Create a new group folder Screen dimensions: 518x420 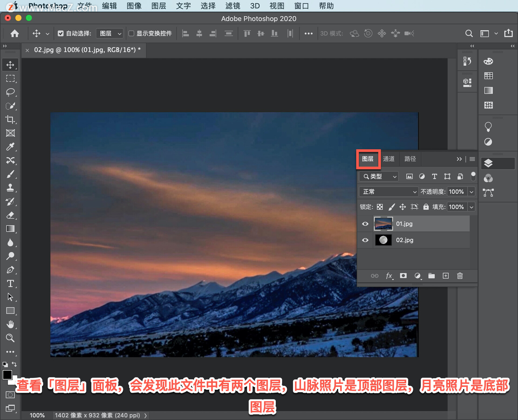pos(431,276)
